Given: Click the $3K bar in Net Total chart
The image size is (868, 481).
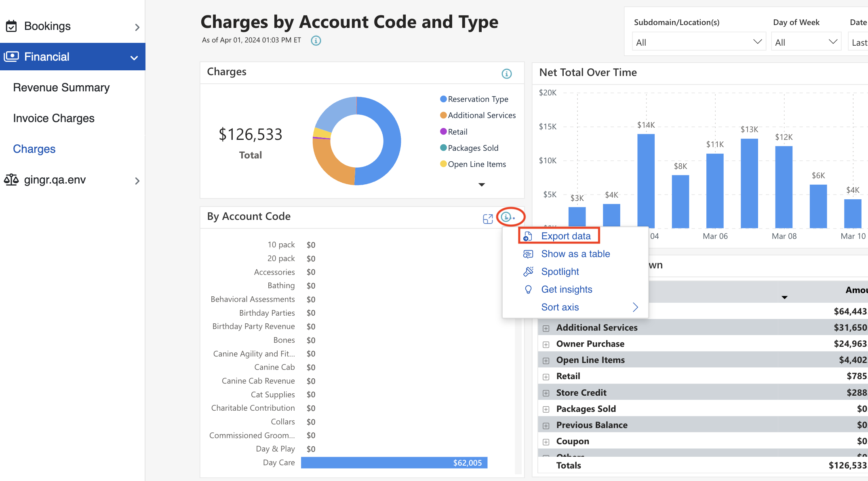Looking at the screenshot, I should pyautogui.click(x=577, y=217).
